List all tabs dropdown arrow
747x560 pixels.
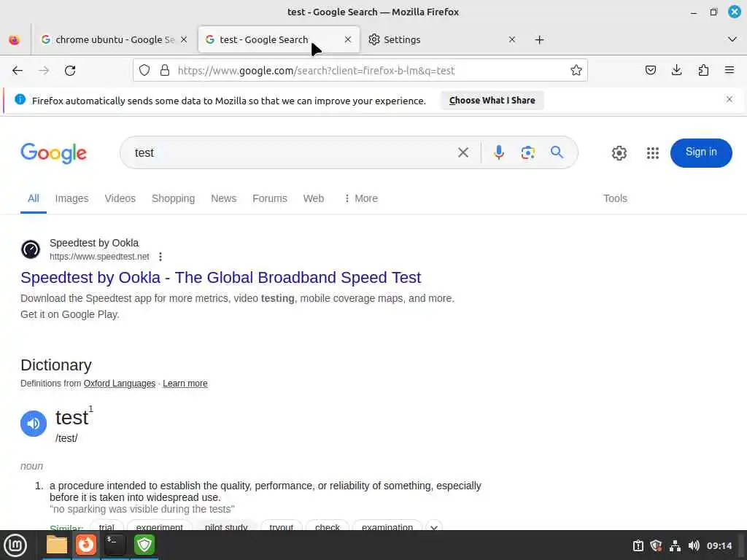(732, 39)
